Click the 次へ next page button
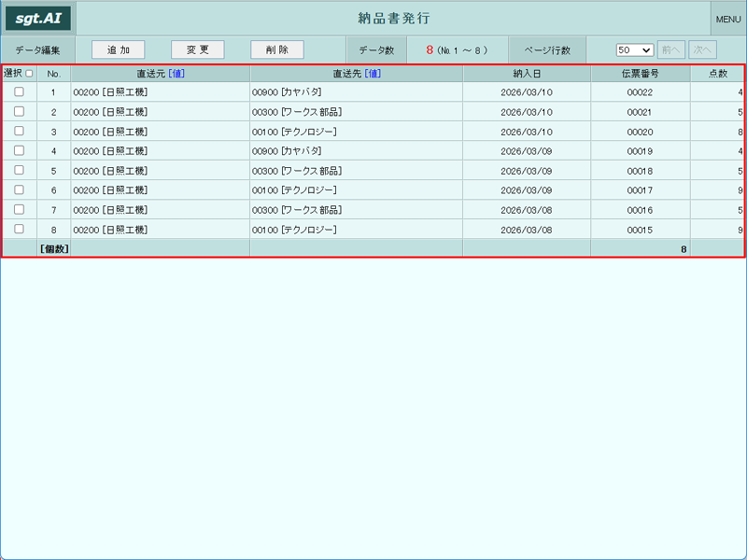 [x=702, y=49]
